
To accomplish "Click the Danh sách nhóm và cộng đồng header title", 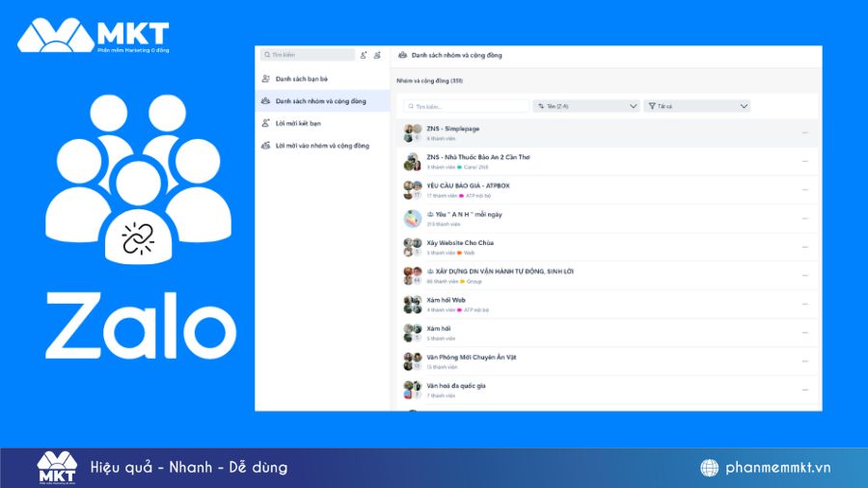I will [457, 55].
